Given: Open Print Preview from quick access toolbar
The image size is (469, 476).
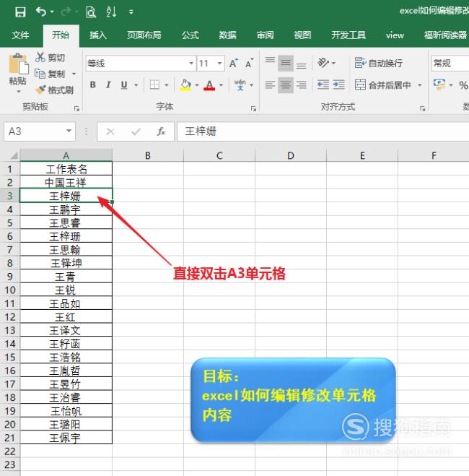Looking at the screenshot, I should coord(91,12).
